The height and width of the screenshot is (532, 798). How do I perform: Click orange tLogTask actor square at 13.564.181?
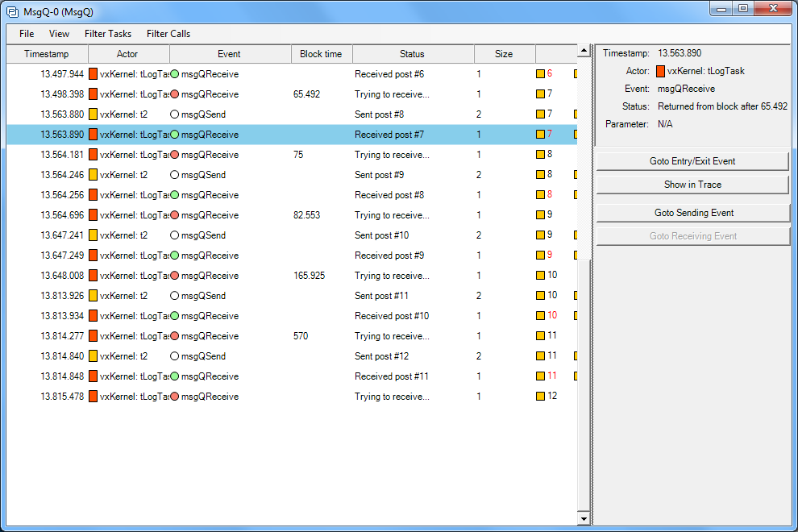coord(93,155)
